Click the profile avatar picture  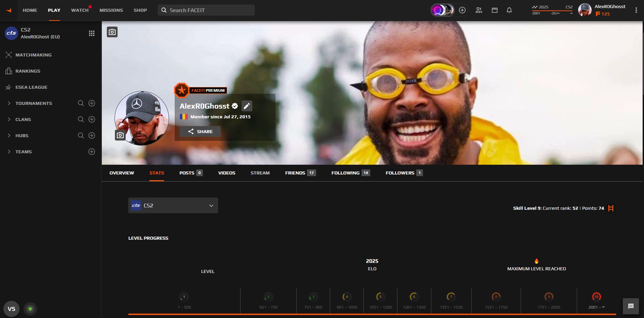tap(142, 118)
